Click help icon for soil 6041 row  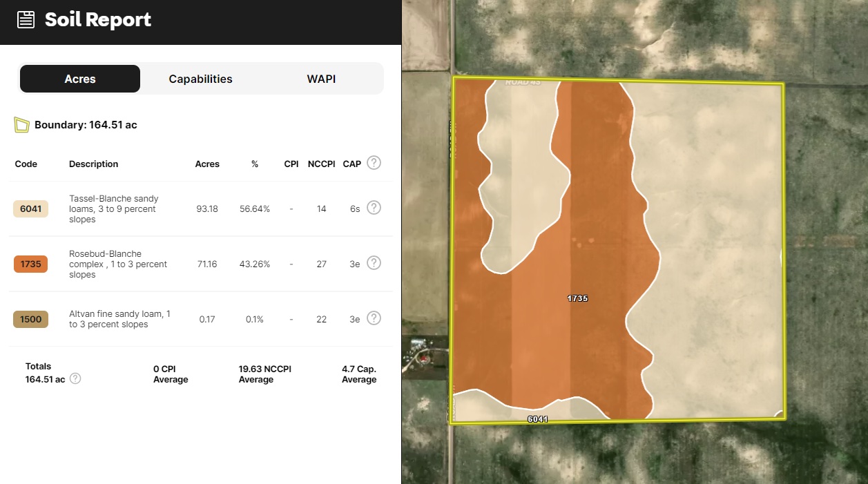[374, 208]
